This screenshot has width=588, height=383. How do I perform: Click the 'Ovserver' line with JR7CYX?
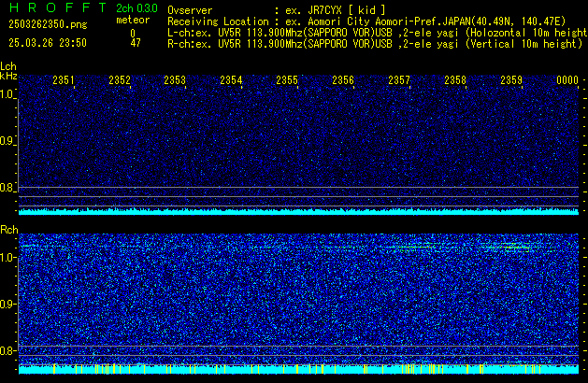click(x=277, y=10)
